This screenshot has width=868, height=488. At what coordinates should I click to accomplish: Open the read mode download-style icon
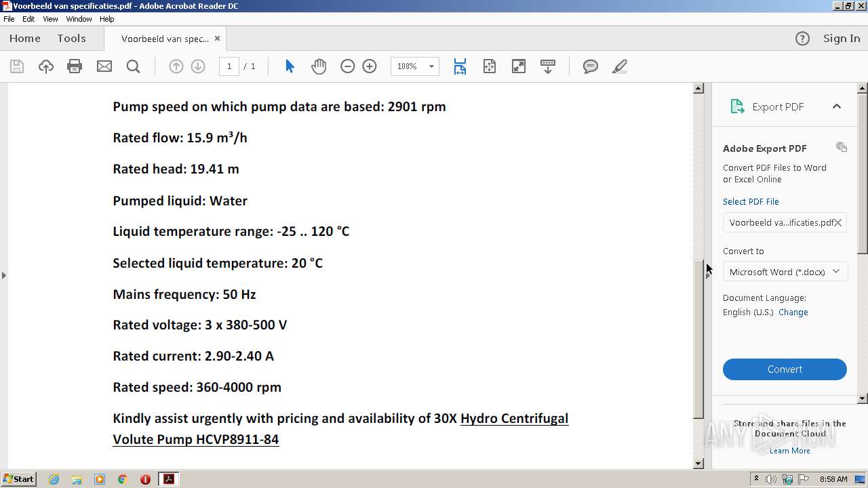(547, 66)
